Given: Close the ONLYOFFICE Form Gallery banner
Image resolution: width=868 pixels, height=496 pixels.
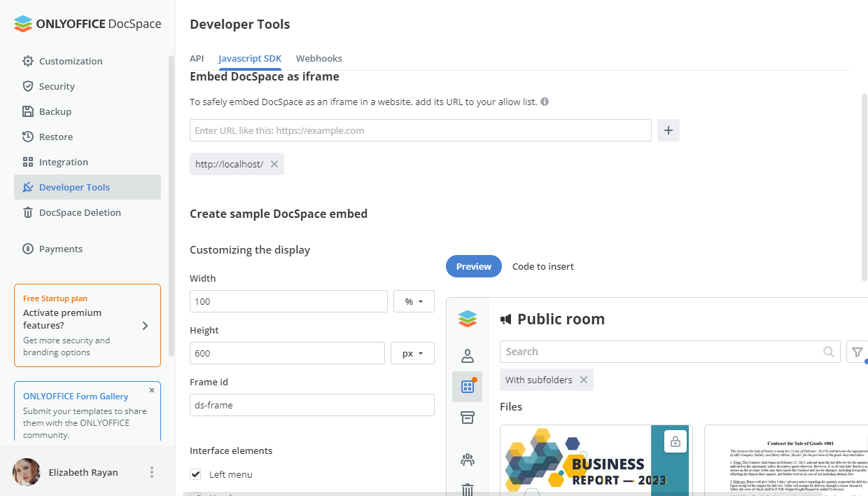Looking at the screenshot, I should pos(152,390).
